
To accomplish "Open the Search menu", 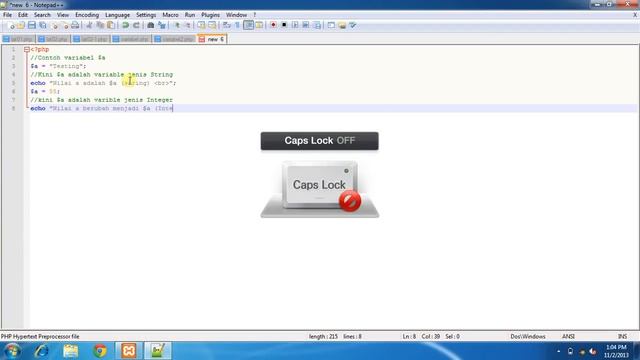I will coord(42,15).
